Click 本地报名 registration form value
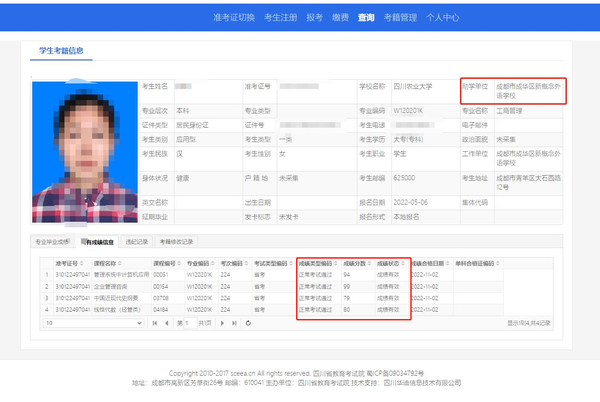The height and width of the screenshot is (402, 600). (406, 217)
